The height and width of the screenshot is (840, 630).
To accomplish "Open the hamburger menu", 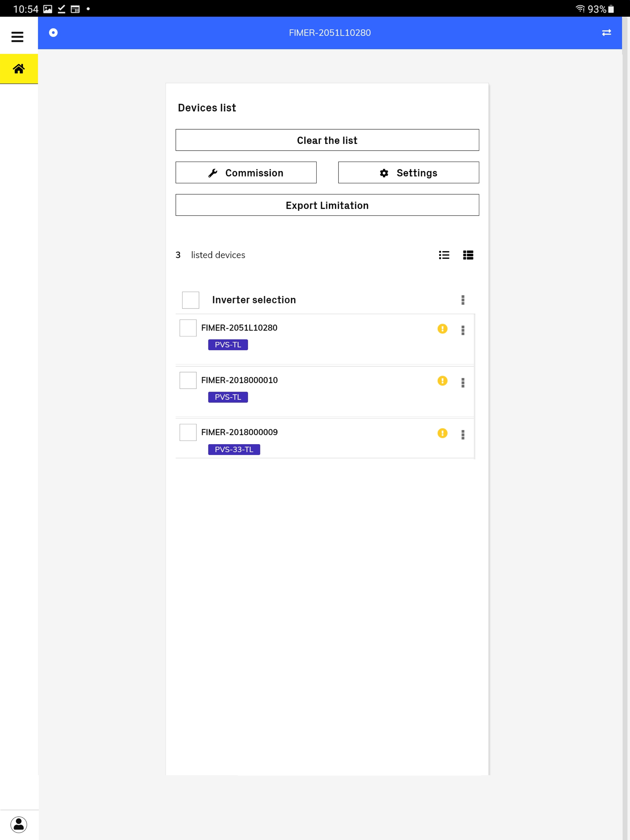I will click(17, 37).
